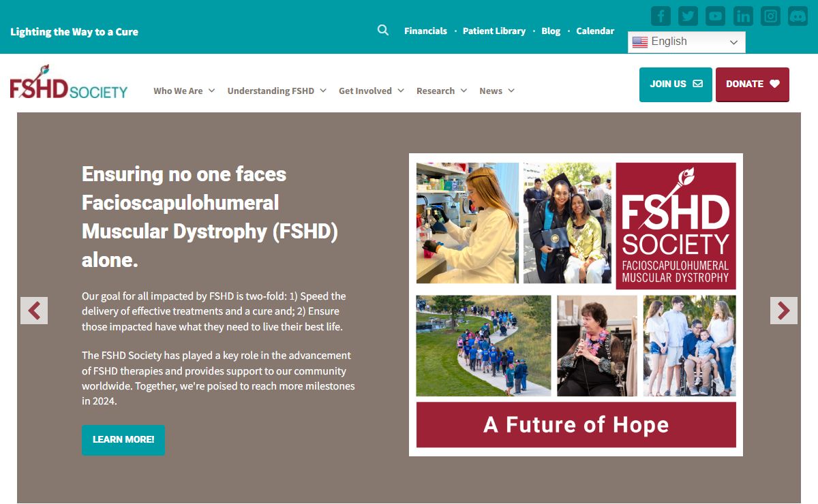Screen dimensions: 818x504
Task: Click the FSHD Society logo
Action: [69, 82]
